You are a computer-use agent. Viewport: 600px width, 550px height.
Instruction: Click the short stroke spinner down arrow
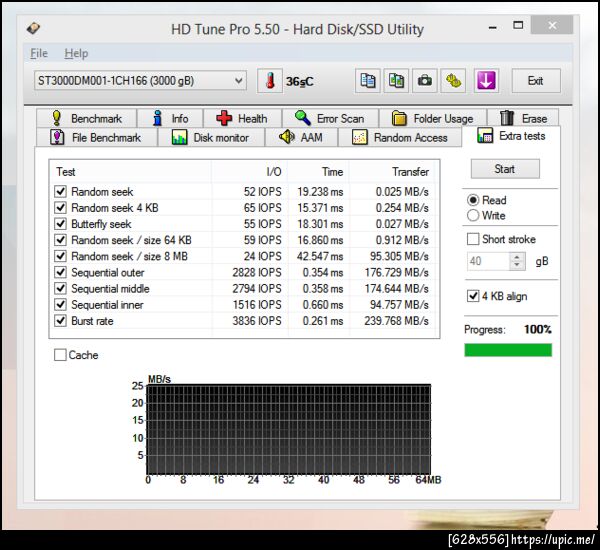[517, 266]
